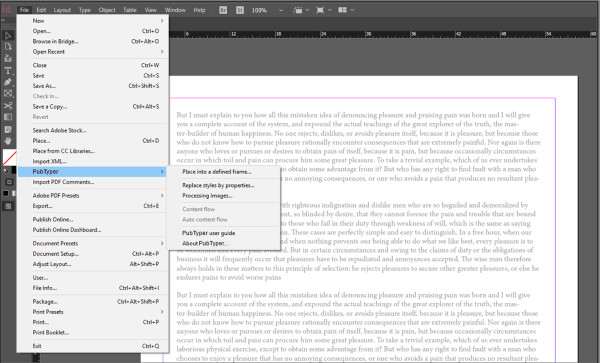The image size is (600, 363).
Task: Click the View Options icon
Action: point(298,10)
